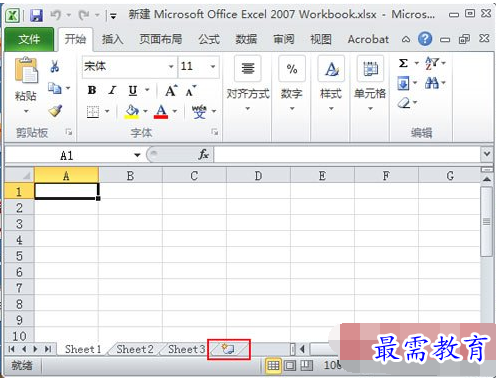Expand the Paste options arrow
Screen dimensions: 496x380
[26, 111]
